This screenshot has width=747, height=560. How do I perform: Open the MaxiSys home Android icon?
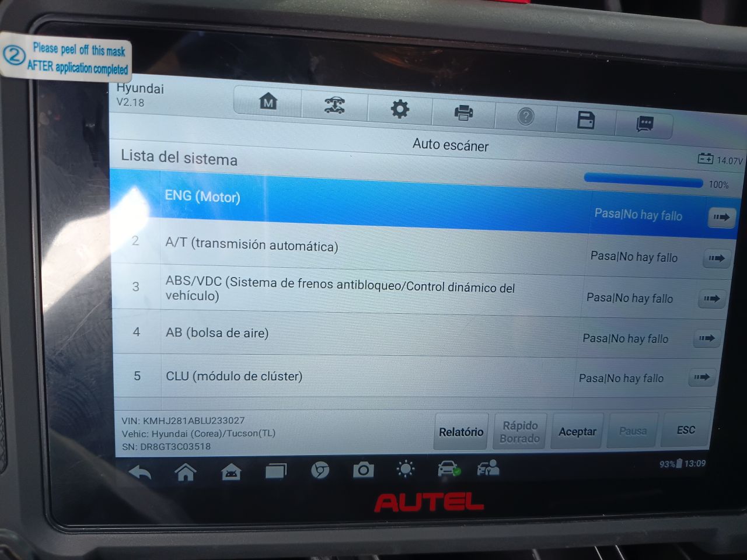[x=231, y=471]
